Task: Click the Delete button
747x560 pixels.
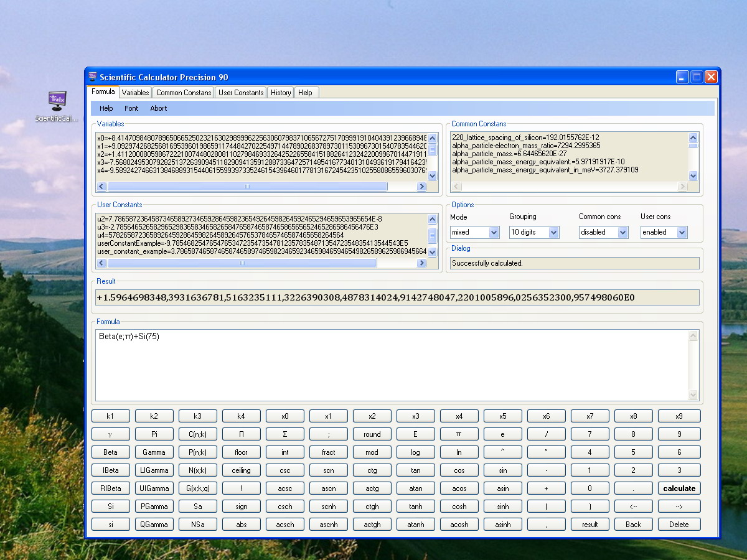Action: (679, 525)
